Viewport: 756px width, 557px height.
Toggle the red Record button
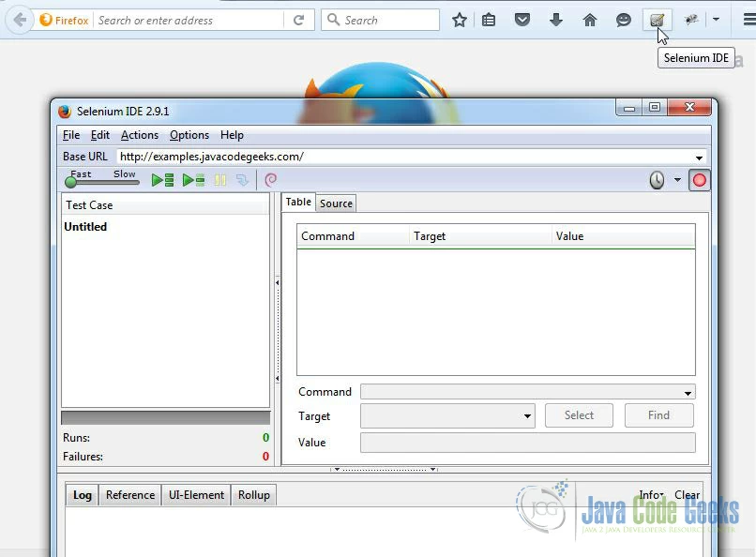[x=699, y=180]
